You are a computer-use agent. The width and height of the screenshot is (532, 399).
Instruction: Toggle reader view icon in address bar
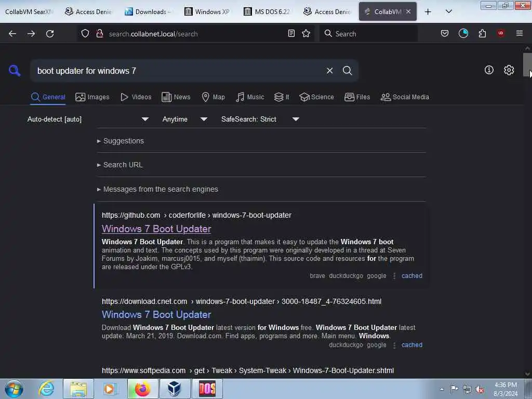[x=291, y=33]
